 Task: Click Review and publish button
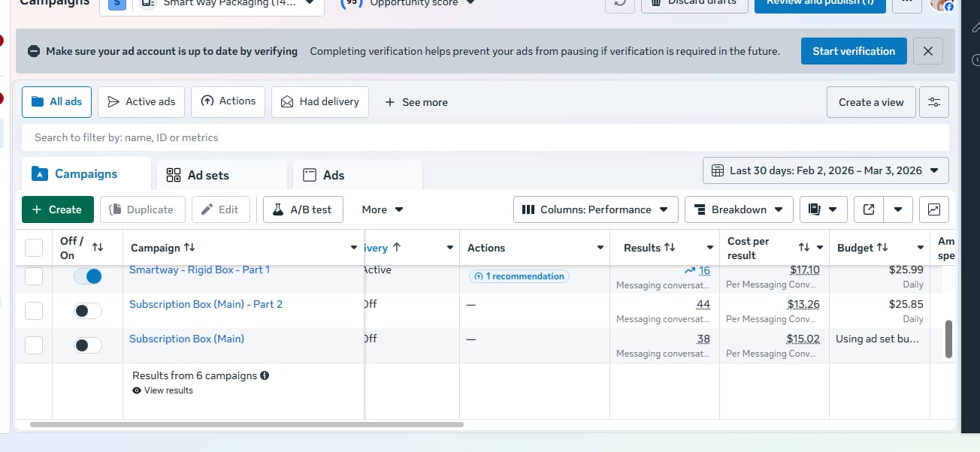pyautogui.click(x=820, y=4)
